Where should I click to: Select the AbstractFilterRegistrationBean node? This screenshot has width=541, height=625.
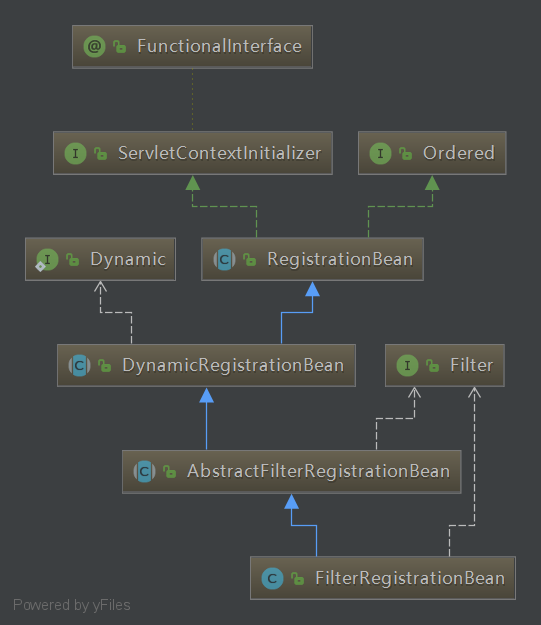pos(292,472)
